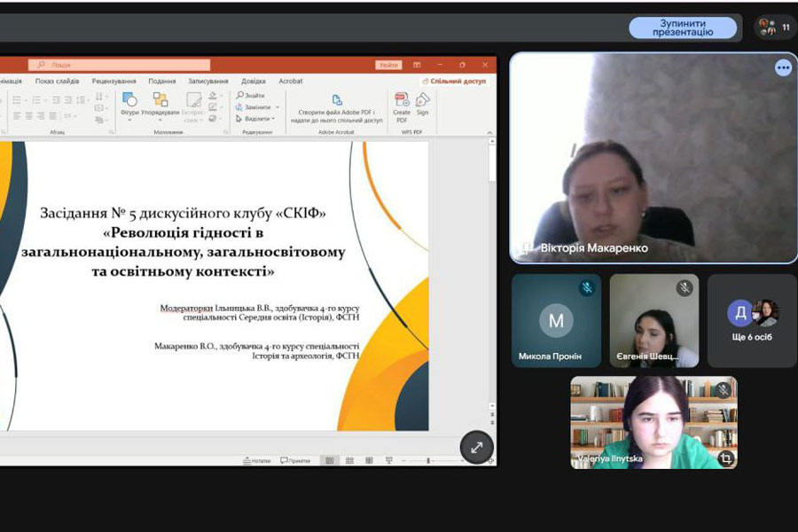Click the Зупинити презентацію button
The height and width of the screenshot is (532, 798).
coord(683,27)
